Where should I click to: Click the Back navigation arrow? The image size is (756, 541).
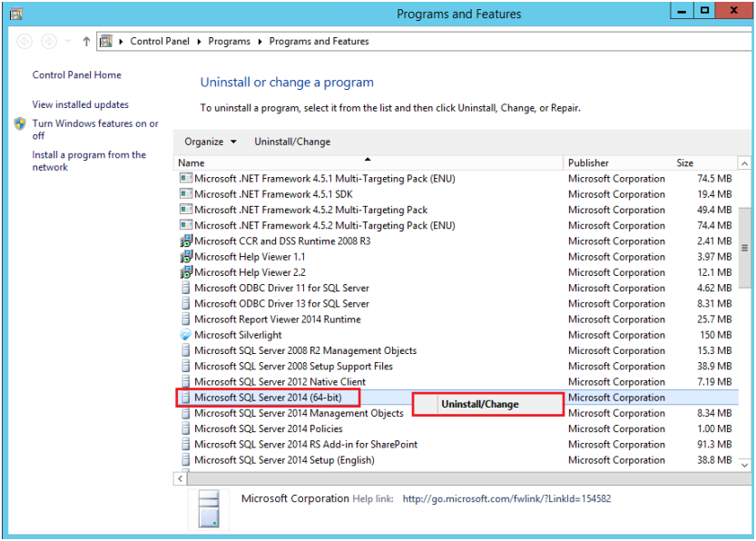coord(25,42)
